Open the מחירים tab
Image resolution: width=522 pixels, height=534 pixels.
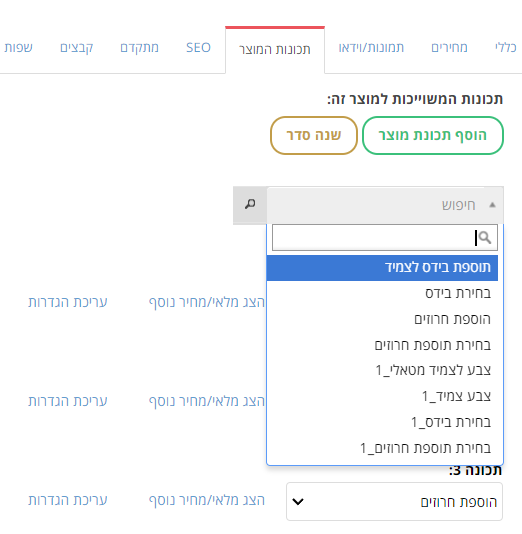tap(449, 48)
